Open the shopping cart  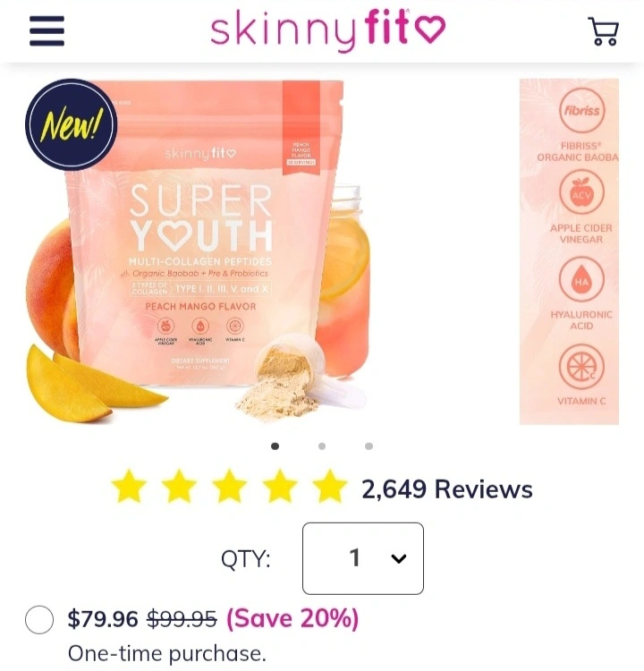[x=604, y=31]
